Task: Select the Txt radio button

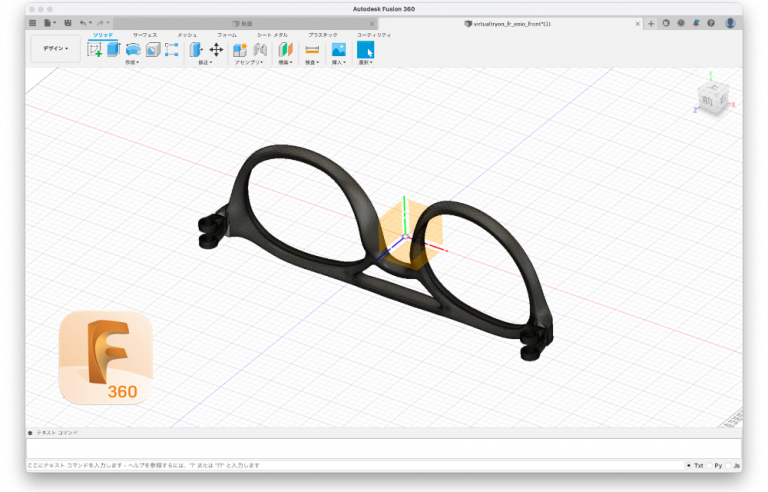Action: point(688,466)
